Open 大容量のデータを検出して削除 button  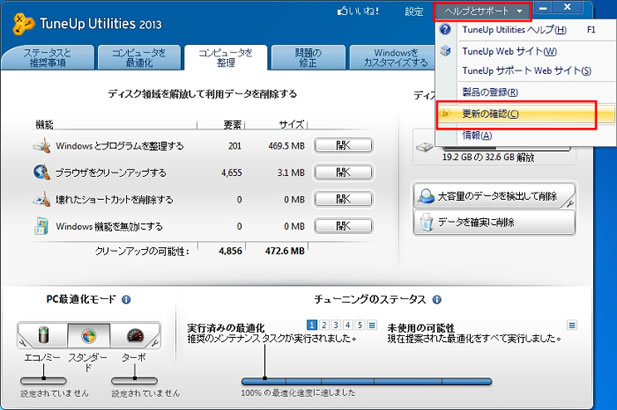pyautogui.click(x=493, y=196)
